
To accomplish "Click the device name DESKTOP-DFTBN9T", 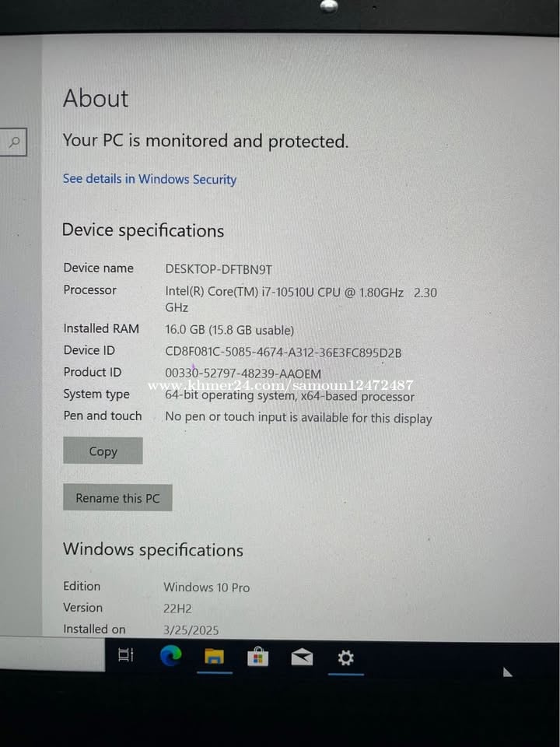I will [219, 270].
